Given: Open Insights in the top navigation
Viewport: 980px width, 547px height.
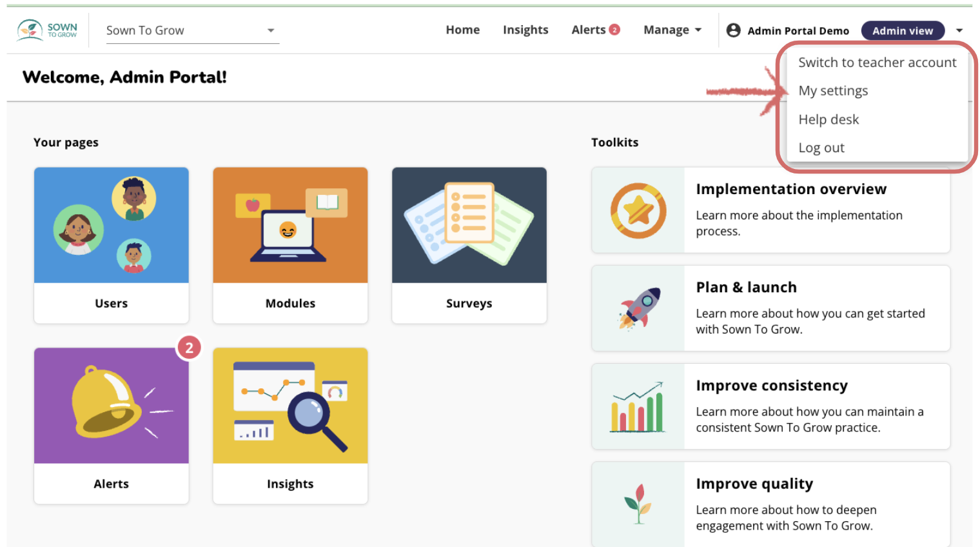Looking at the screenshot, I should pos(525,30).
